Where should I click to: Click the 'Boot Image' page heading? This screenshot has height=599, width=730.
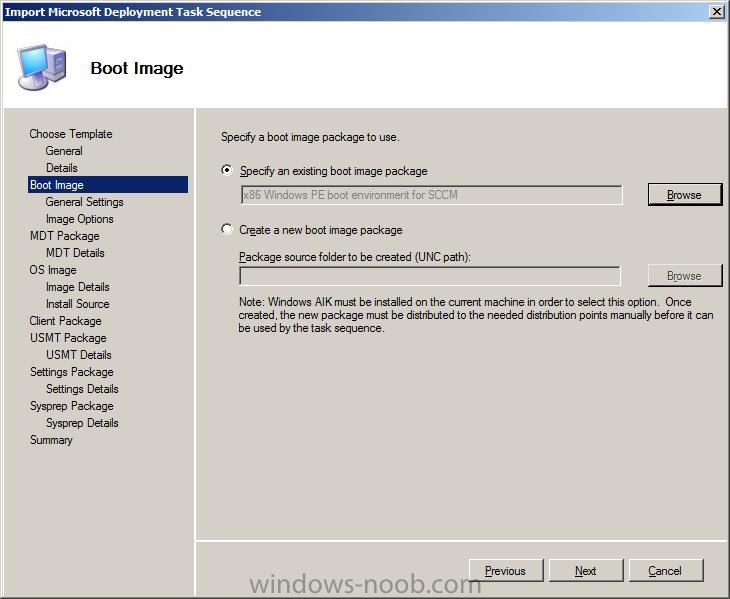[137, 68]
